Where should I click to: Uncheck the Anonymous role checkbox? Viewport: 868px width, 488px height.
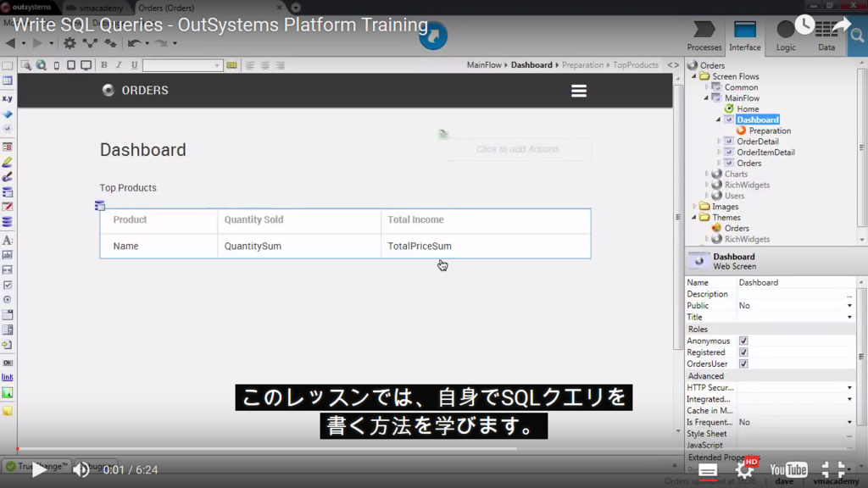743,340
